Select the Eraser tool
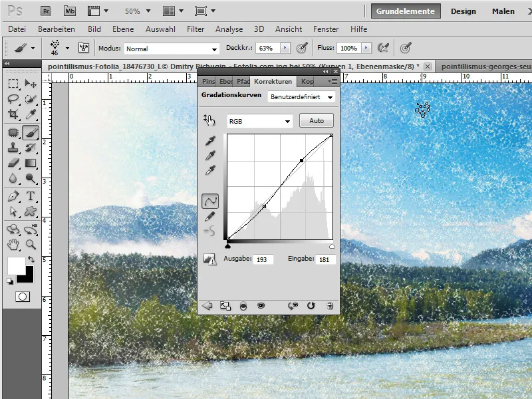Image resolution: width=532 pixels, height=399 pixels. 13,163
